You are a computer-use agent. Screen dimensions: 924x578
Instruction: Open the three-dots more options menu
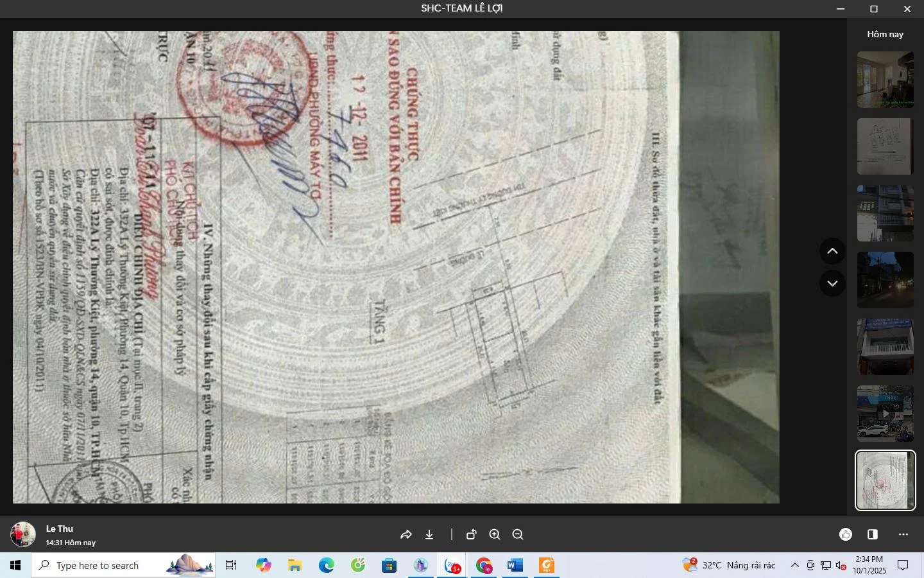[903, 534]
